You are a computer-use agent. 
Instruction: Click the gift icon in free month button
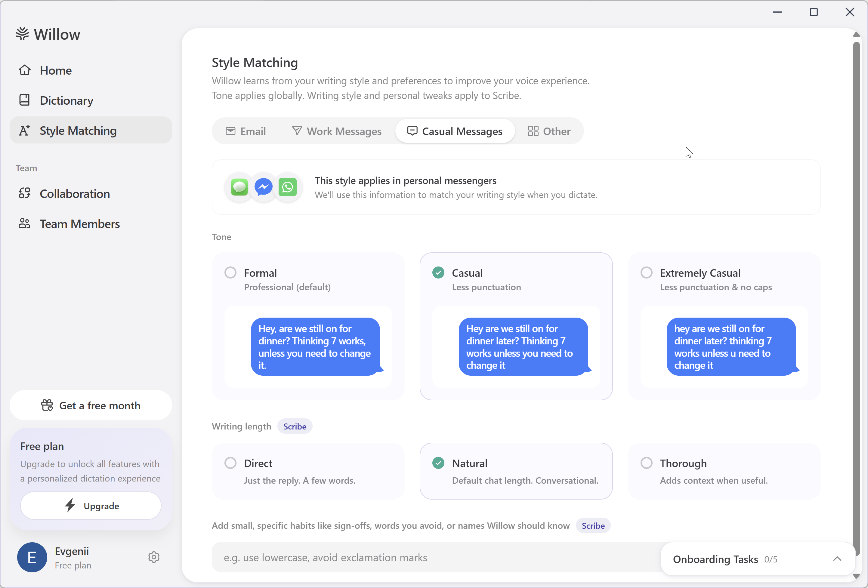[47, 405]
